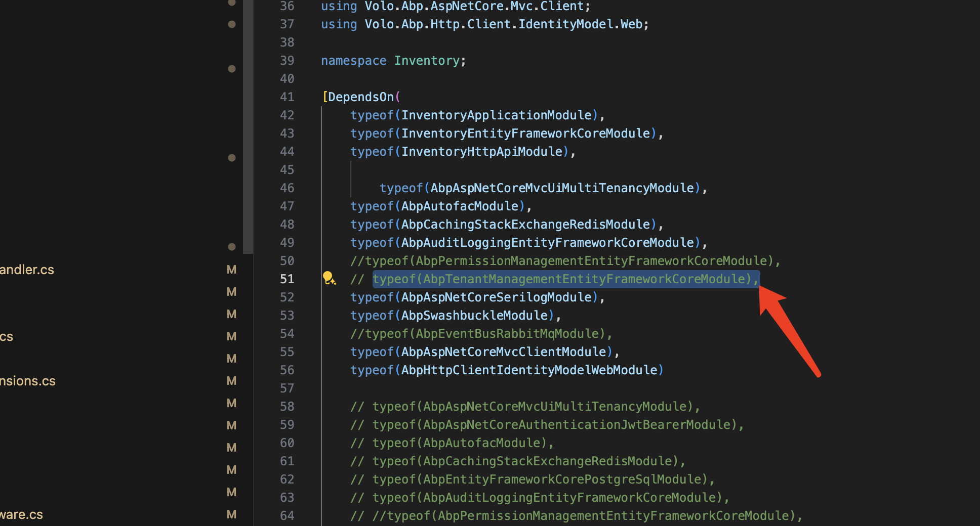
Task: Click the namespace keyword on line 39
Action: 353,61
